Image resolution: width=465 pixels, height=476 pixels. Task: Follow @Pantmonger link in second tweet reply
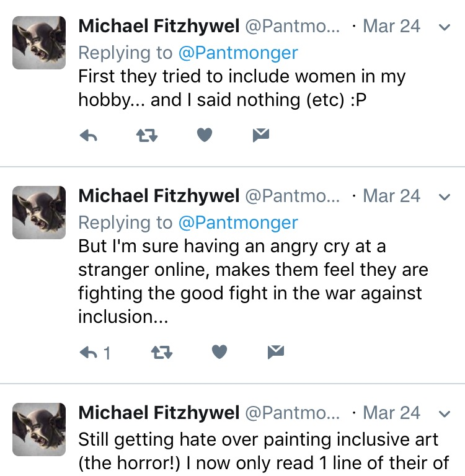238,223
